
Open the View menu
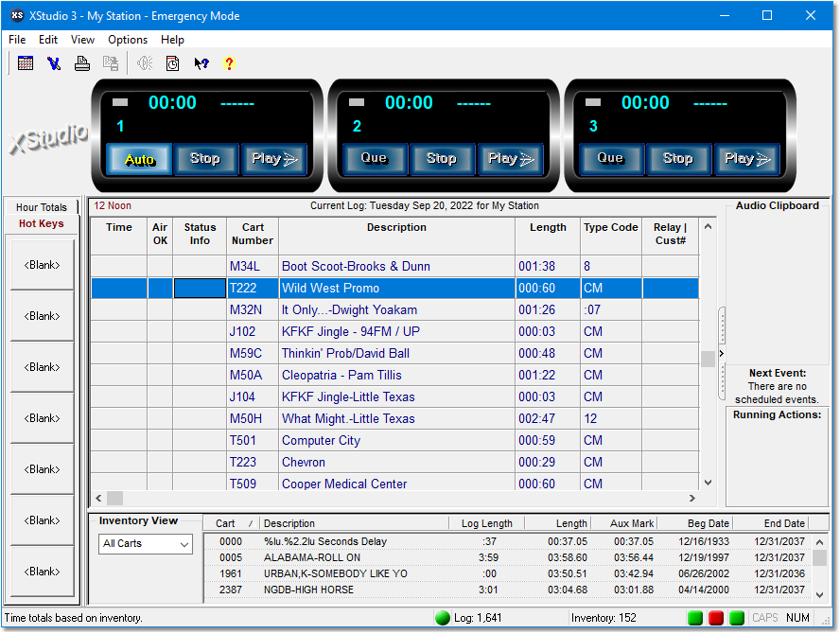point(82,40)
